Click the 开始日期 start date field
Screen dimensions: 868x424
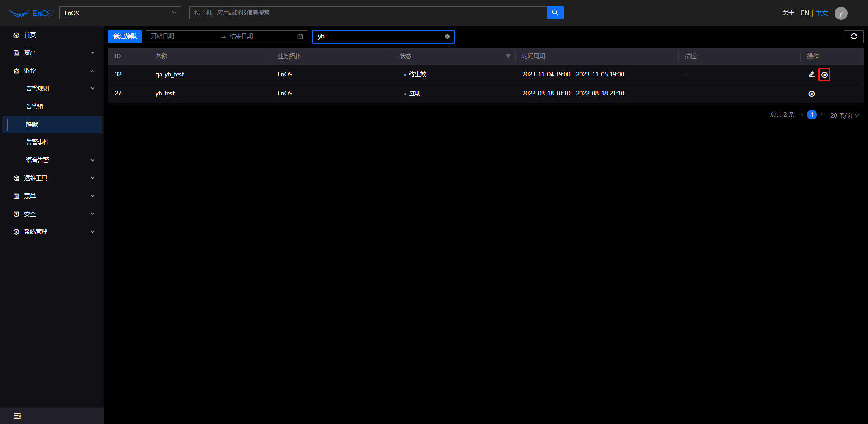183,37
